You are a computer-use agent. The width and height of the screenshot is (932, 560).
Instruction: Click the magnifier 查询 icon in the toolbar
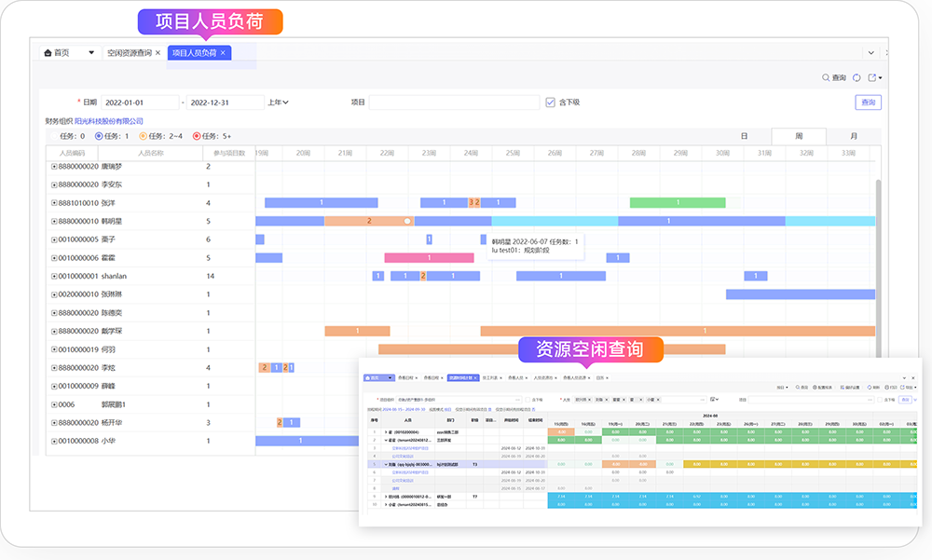[826, 78]
